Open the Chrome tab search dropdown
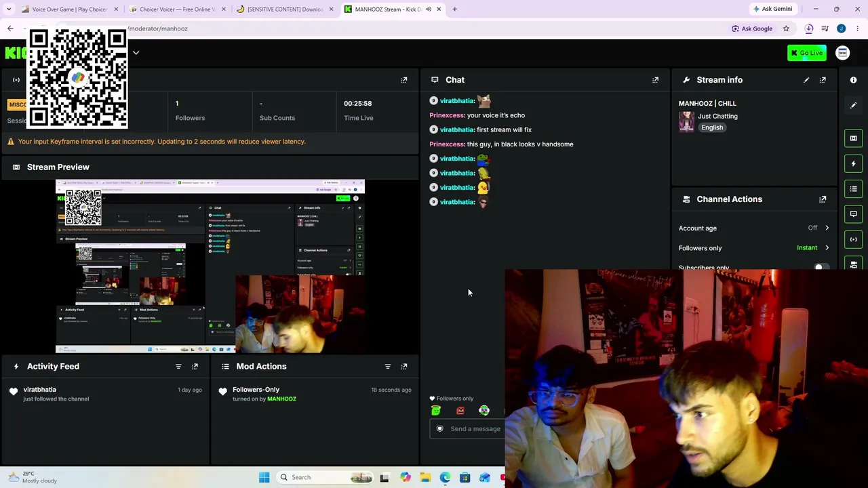868x488 pixels. click(9, 9)
